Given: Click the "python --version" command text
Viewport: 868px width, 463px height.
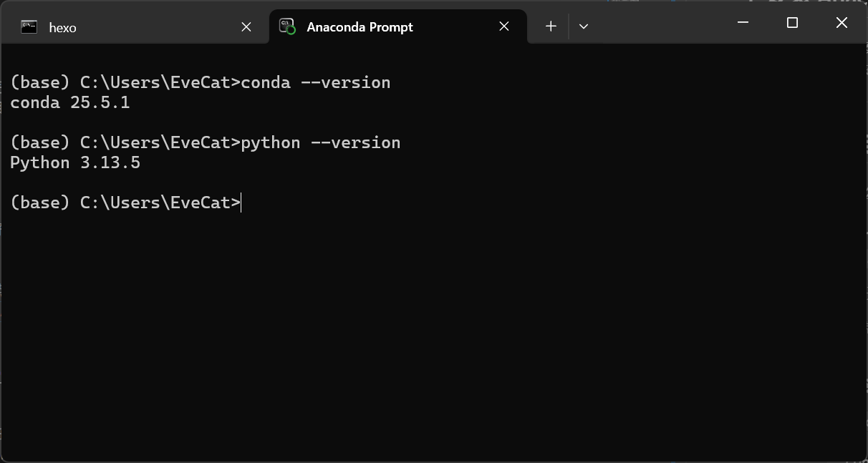Looking at the screenshot, I should coord(321,142).
